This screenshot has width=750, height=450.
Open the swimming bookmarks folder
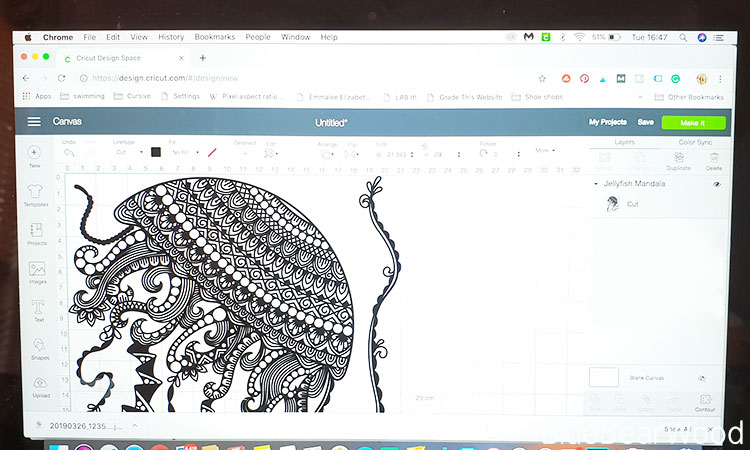click(x=82, y=96)
